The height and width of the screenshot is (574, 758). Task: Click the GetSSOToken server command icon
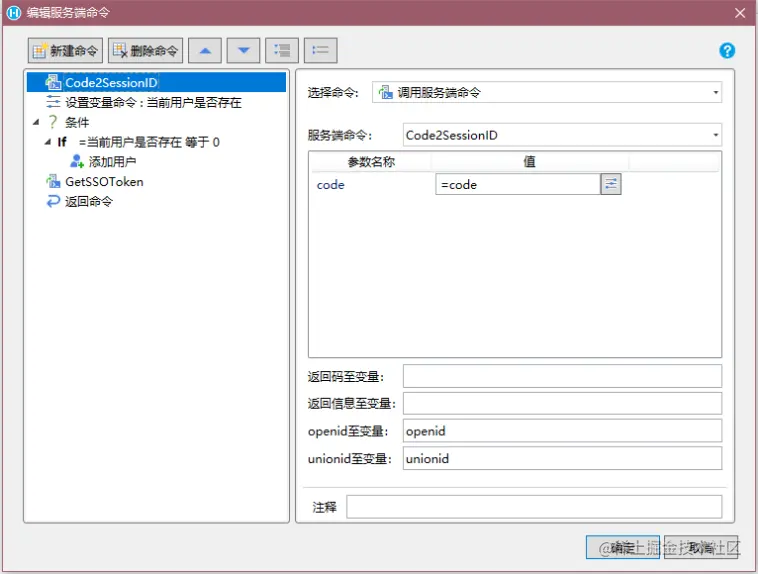53,181
